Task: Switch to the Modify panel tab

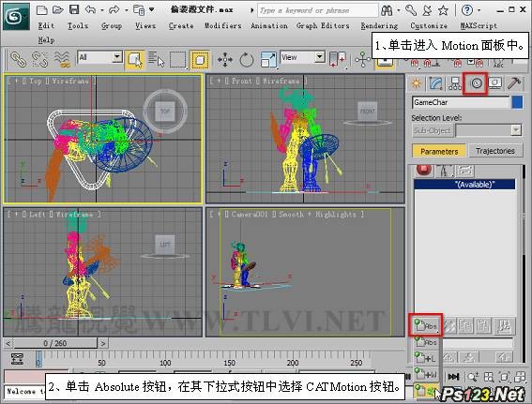Action: coord(436,83)
